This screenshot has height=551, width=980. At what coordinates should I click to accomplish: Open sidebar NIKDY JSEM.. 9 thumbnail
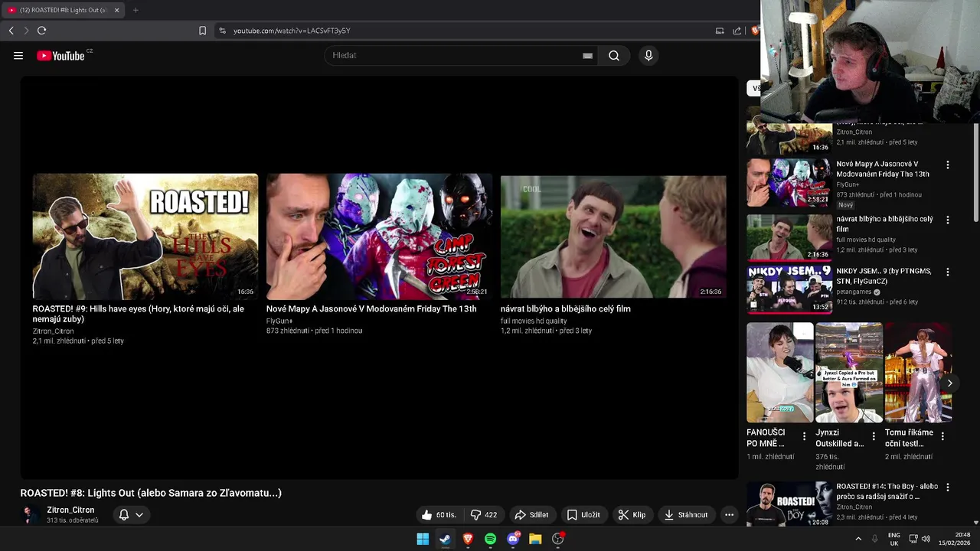click(x=789, y=289)
